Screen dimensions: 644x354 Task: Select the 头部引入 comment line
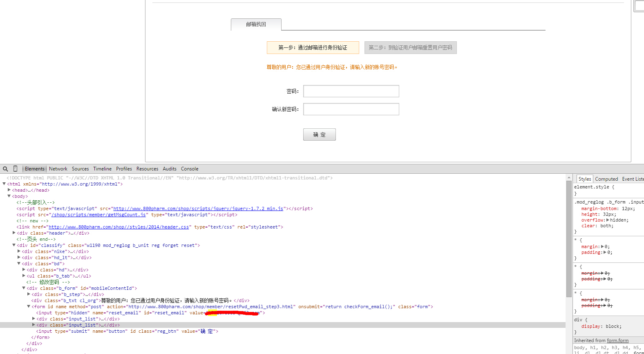point(36,202)
